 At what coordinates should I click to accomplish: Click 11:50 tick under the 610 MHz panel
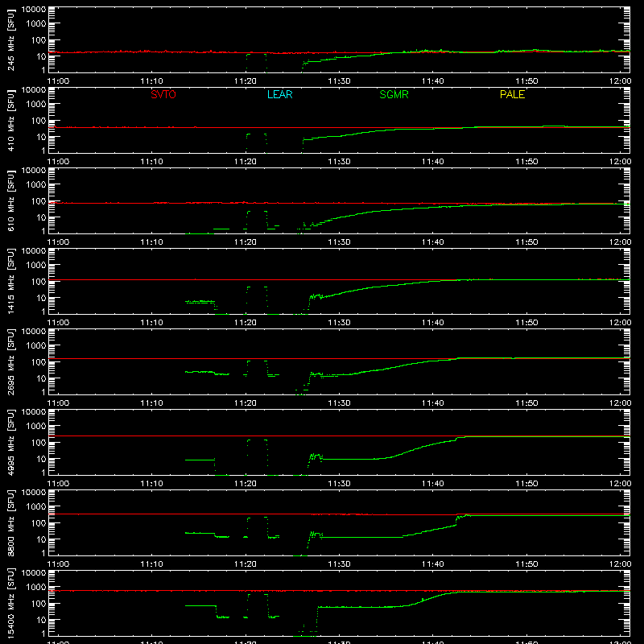pos(526,242)
